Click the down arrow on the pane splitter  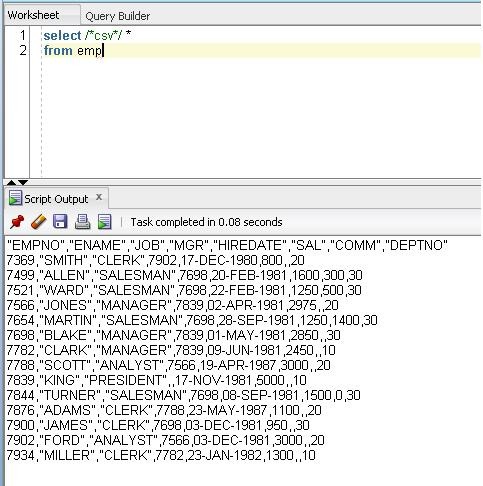tap(23, 182)
